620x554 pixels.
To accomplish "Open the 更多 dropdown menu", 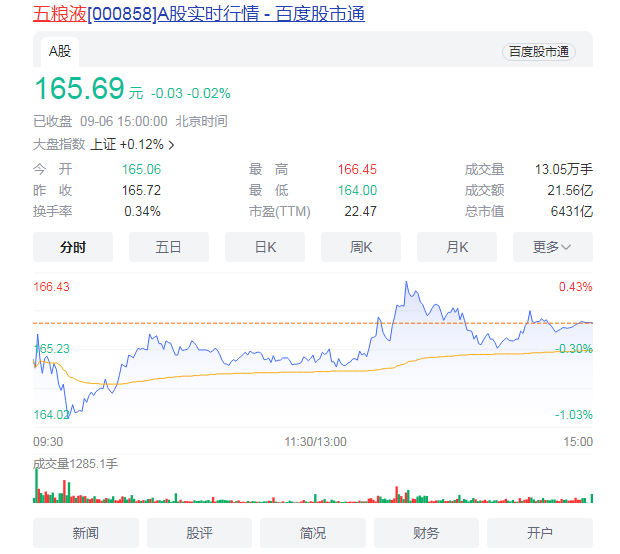I will coord(552,247).
